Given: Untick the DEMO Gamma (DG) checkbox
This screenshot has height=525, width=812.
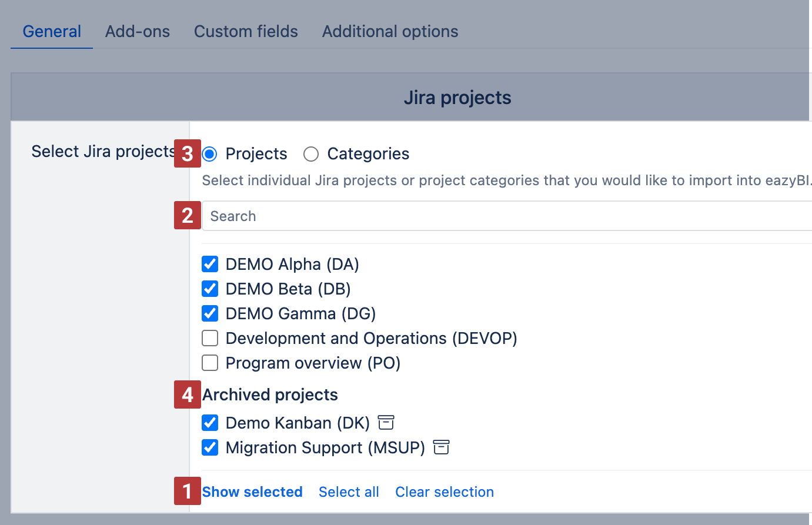Looking at the screenshot, I should pyautogui.click(x=210, y=313).
